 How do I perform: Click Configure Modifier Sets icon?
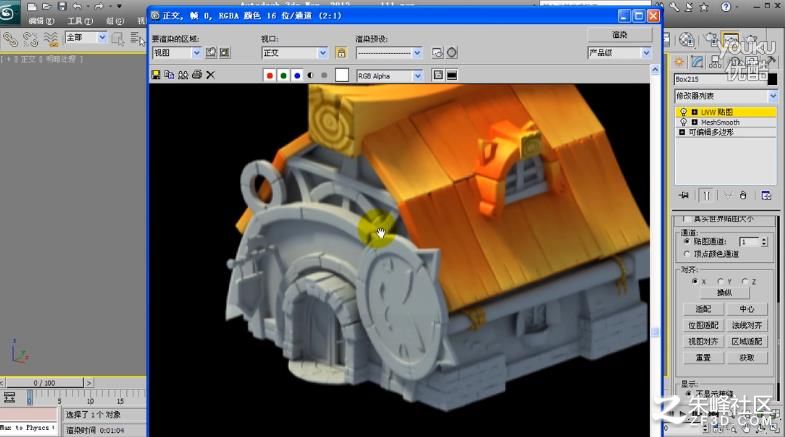point(766,195)
